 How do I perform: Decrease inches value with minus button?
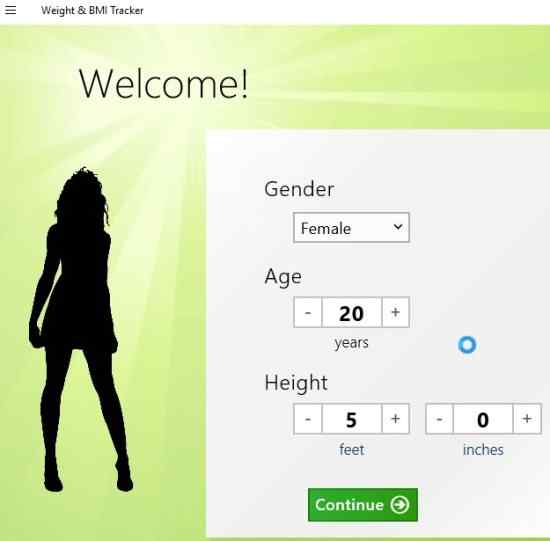coord(439,419)
